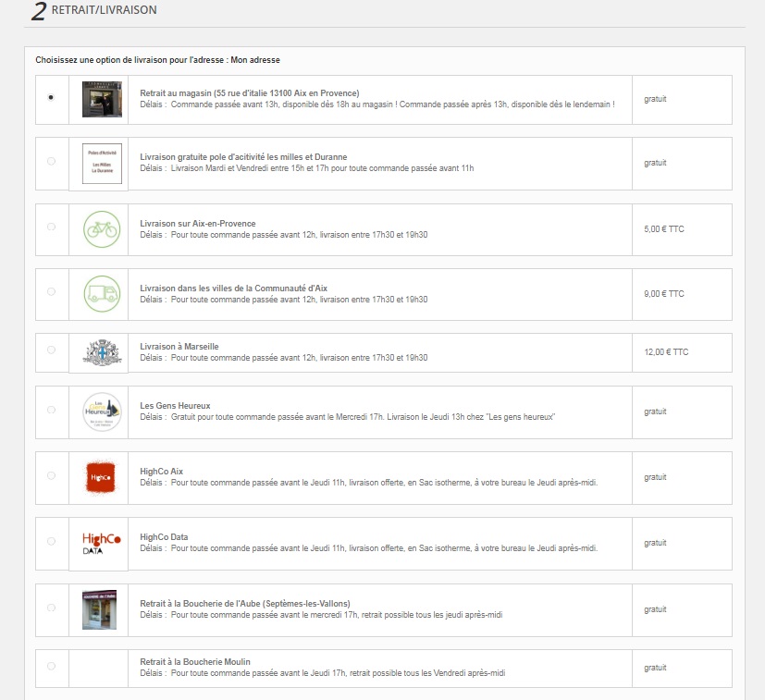Click the red HighCo Aix logo
Image resolution: width=765 pixels, height=700 pixels.
[x=101, y=477]
